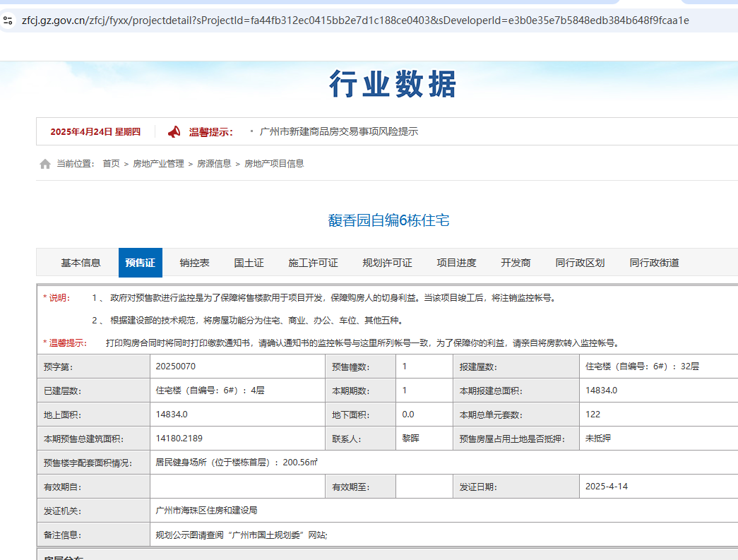
Task: Open 广州市新建商品房交易事项风险提示 notice link
Action: click(339, 131)
